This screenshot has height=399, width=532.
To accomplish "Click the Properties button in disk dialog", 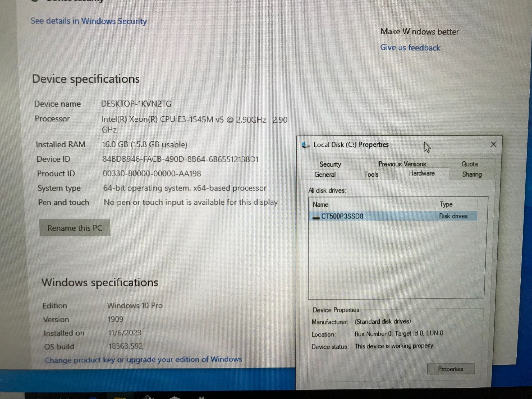I will point(451,369).
